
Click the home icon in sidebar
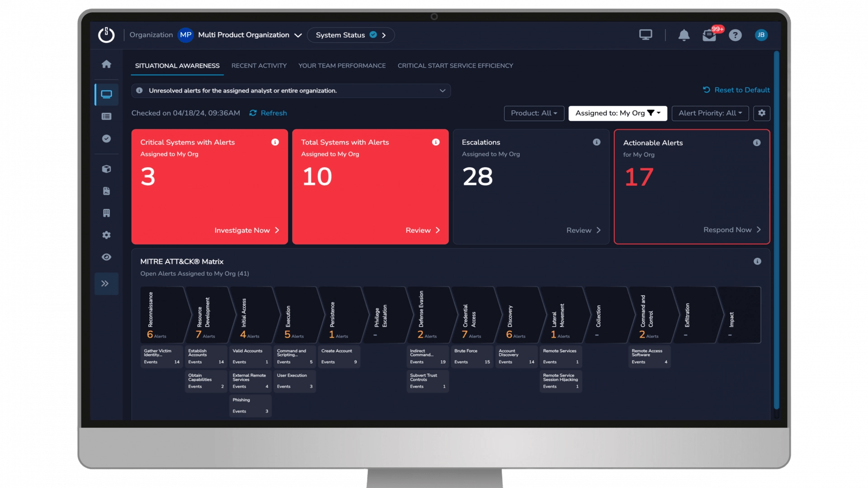click(106, 64)
